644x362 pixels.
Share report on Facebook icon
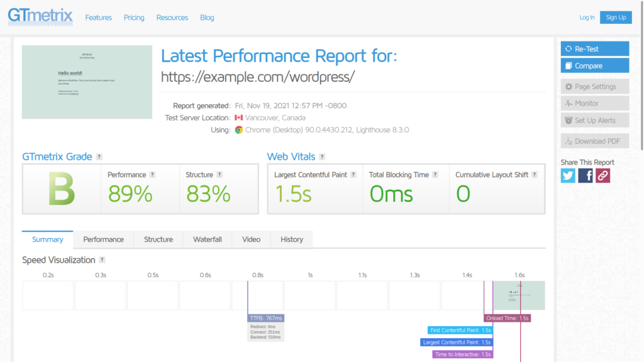click(586, 176)
